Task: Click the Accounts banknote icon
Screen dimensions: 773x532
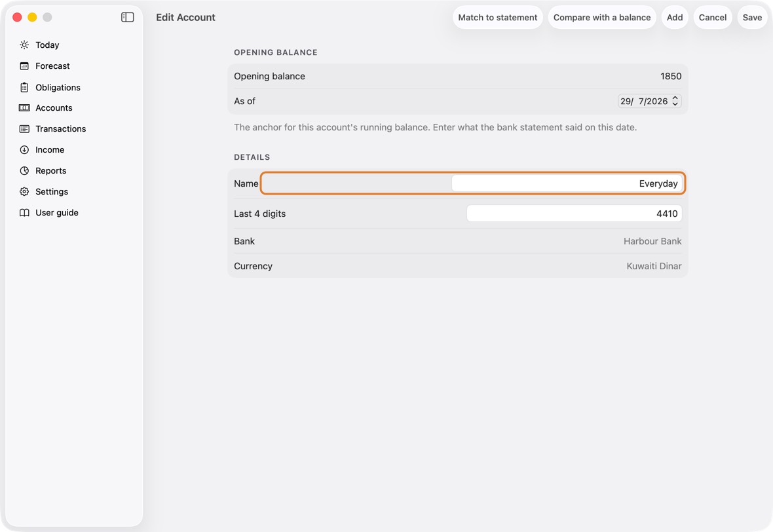Action: pos(24,108)
